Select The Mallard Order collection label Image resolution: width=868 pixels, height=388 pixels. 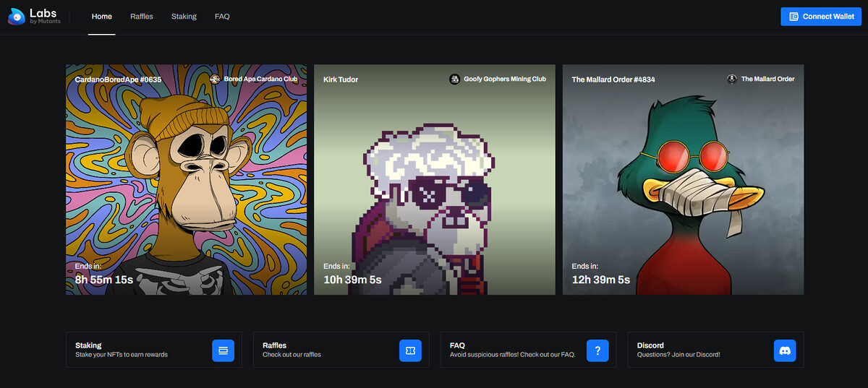(767, 79)
